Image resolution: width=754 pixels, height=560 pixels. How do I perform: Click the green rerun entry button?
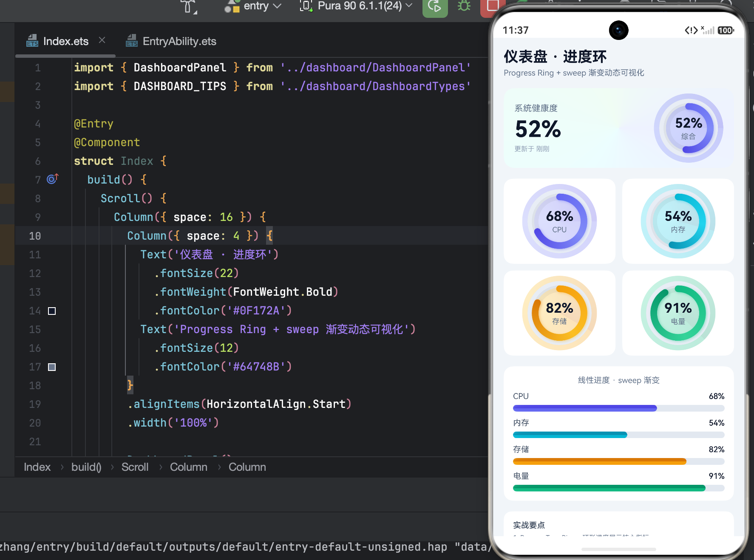tap(435, 6)
